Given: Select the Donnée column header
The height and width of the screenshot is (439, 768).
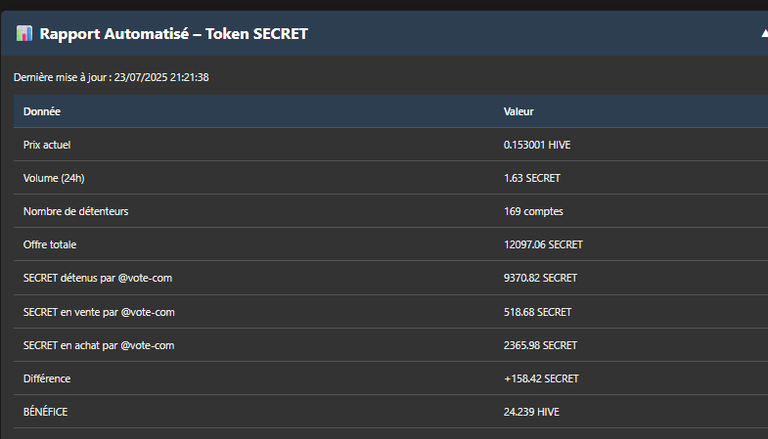Looking at the screenshot, I should pyautogui.click(x=42, y=112).
